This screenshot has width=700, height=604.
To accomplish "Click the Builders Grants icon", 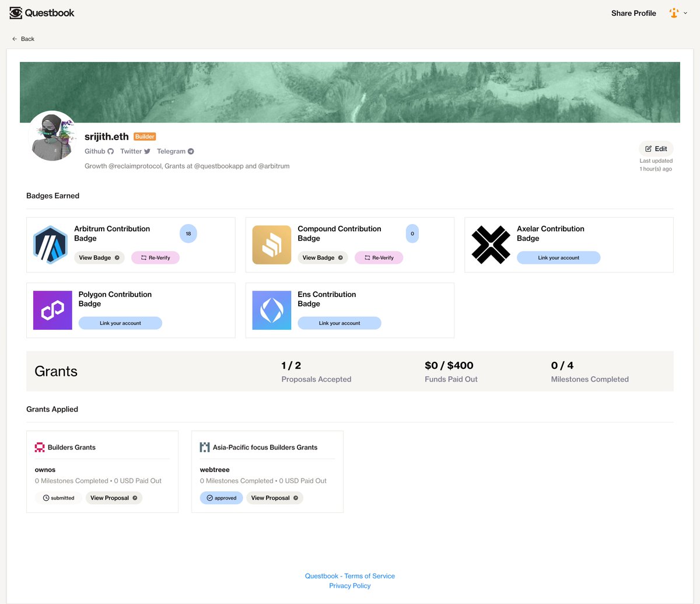I will click(40, 448).
